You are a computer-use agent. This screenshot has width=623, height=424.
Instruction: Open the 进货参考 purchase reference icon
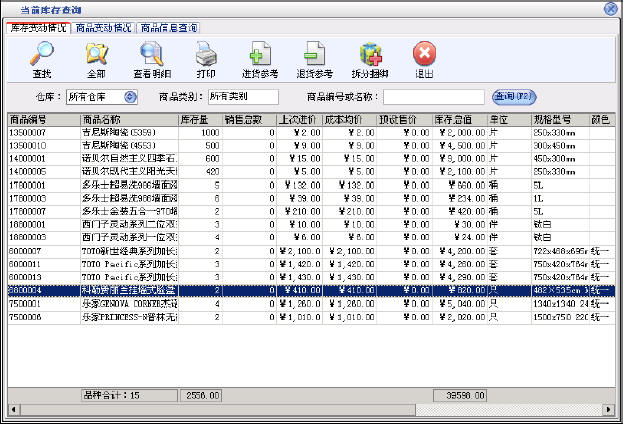(x=260, y=55)
